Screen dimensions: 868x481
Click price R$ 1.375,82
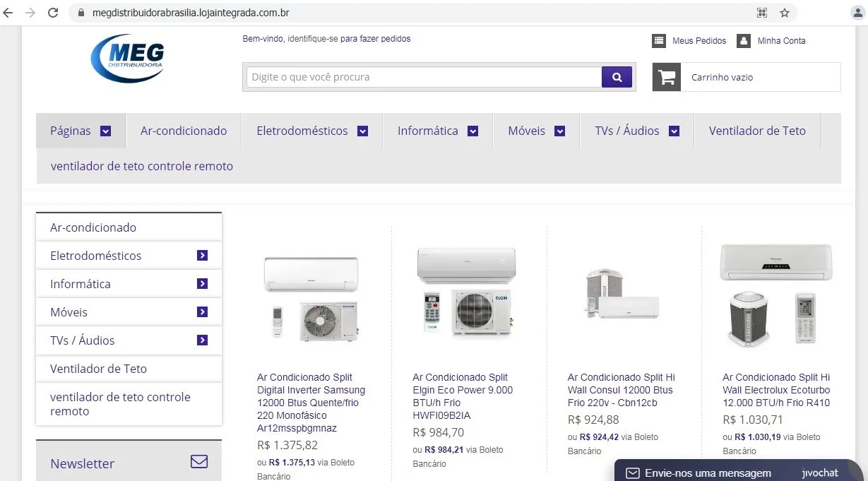coord(287,445)
